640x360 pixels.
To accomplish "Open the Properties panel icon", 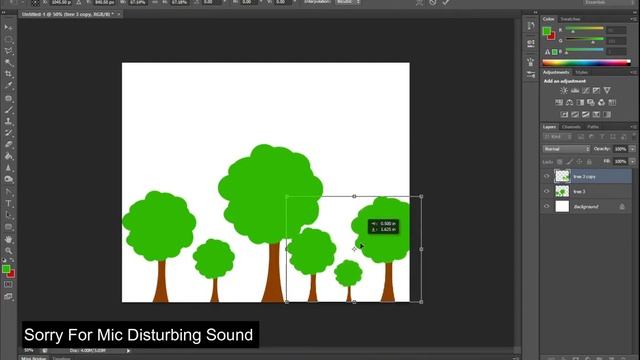I will [x=531, y=43].
